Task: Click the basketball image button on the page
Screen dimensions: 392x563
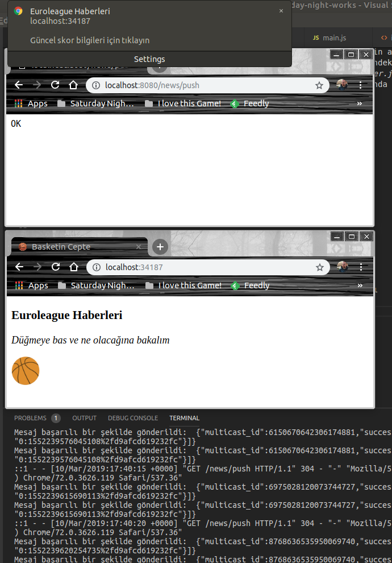Action: coord(26,371)
